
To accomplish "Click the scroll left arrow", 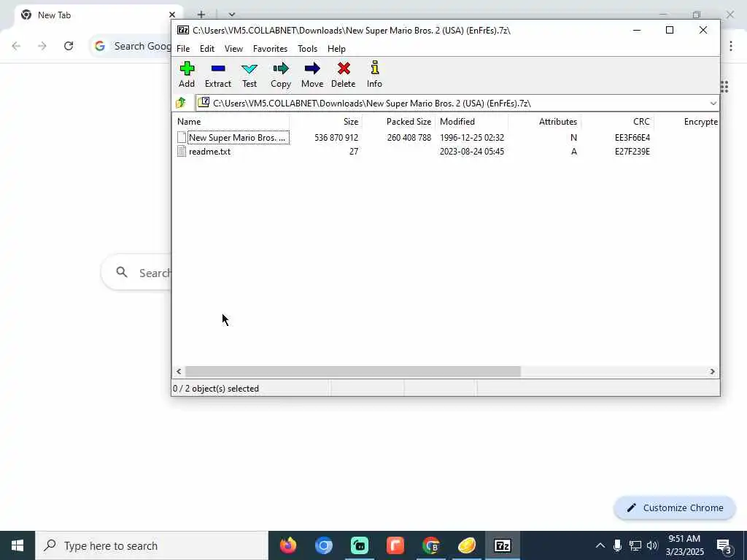I will 179,371.
